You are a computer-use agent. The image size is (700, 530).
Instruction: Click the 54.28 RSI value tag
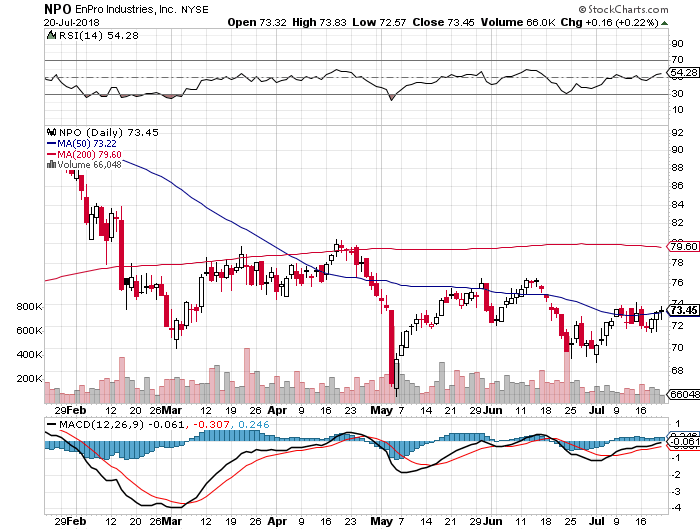(684, 72)
